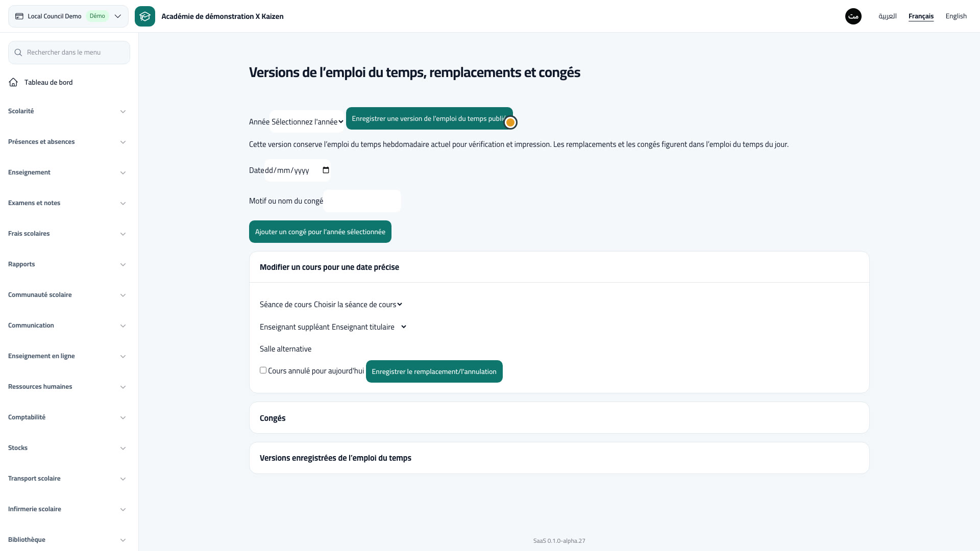Screen dimensions: 980x551
Task: Click the card icon beside Local Council Demo
Action: pyautogui.click(x=19, y=16)
